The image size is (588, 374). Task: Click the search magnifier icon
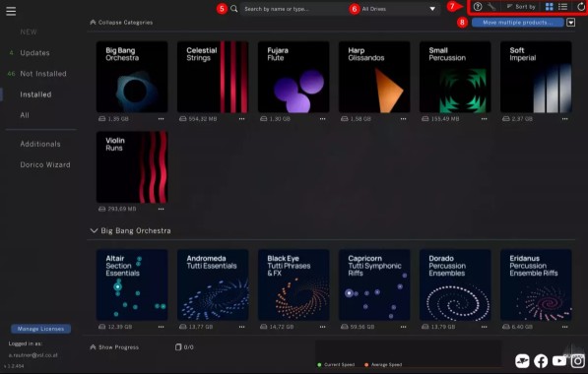click(234, 9)
